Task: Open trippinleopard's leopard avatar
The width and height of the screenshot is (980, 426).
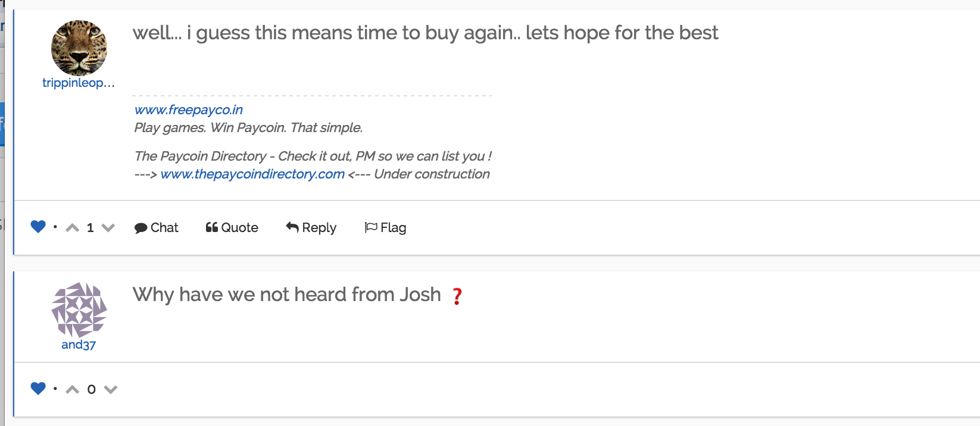Action: pyautogui.click(x=79, y=48)
